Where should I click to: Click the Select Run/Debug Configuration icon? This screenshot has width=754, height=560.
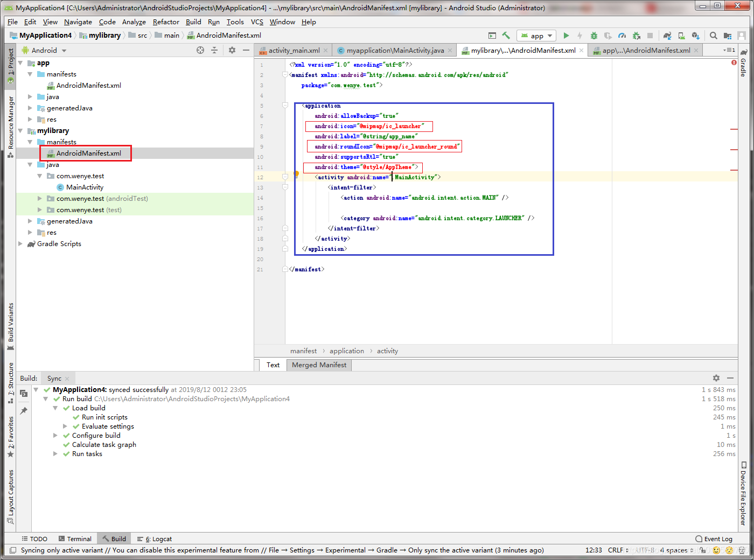tap(492, 36)
